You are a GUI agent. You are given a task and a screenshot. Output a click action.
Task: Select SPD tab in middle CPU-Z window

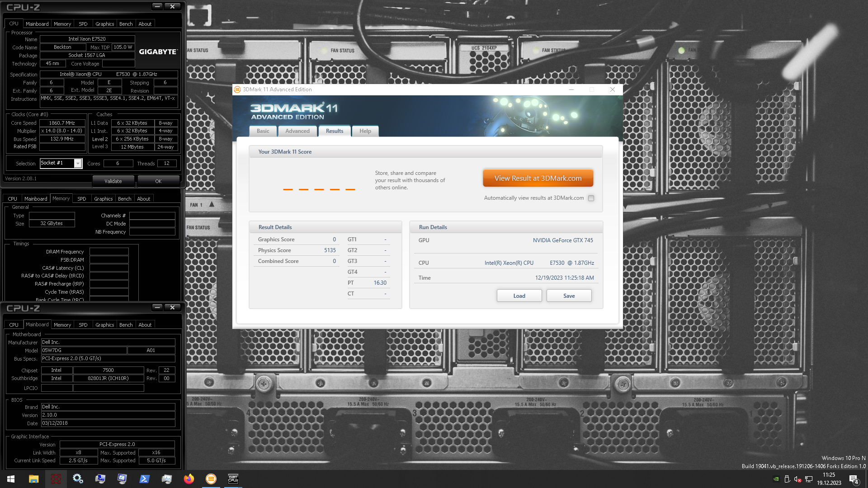point(82,199)
